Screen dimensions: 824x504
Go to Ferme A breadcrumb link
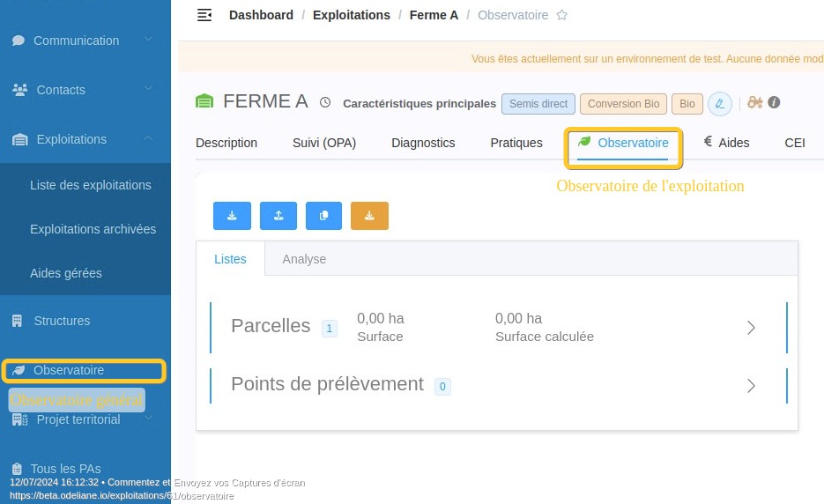[434, 15]
